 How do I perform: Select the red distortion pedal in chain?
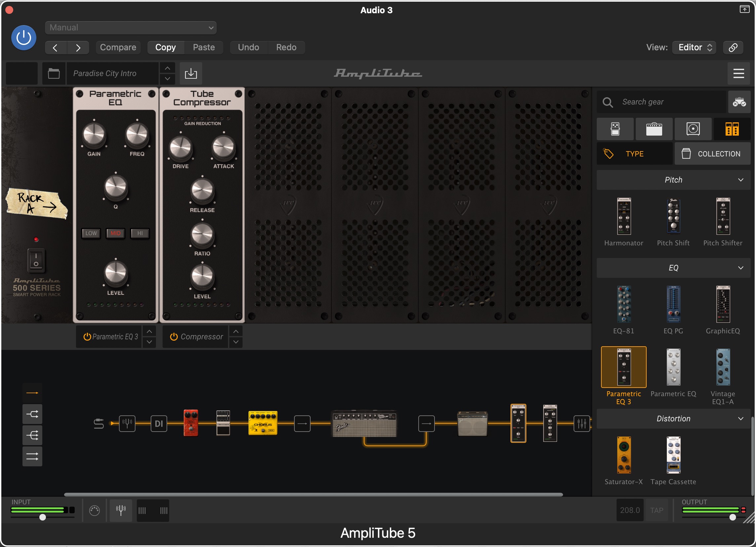point(191,423)
